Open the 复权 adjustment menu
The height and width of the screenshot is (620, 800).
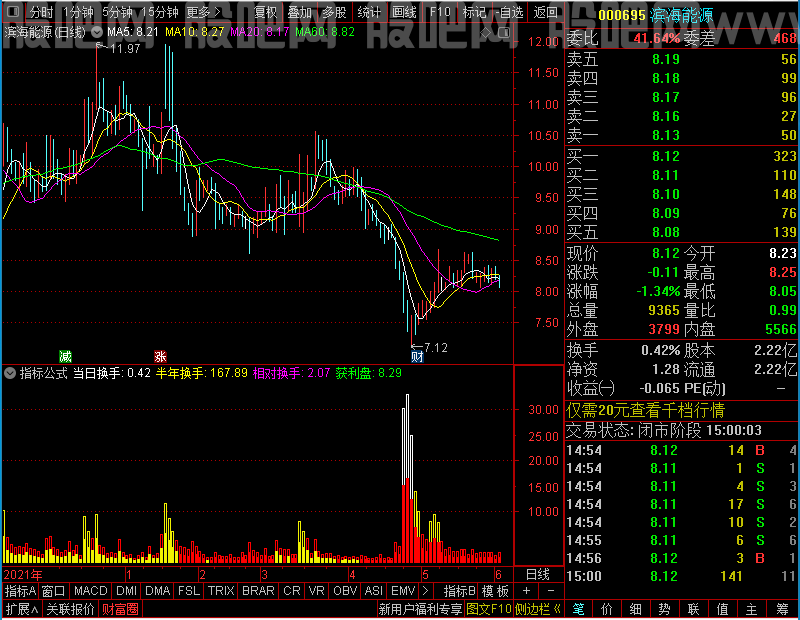[265, 12]
